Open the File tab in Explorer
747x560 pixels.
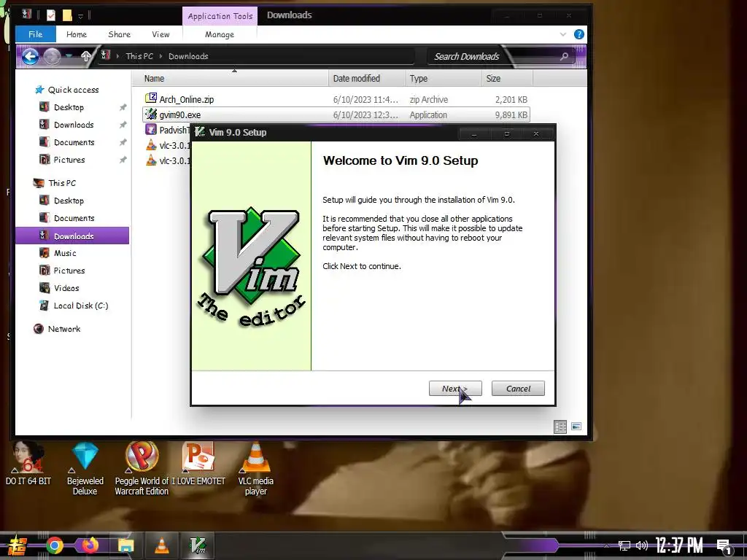point(35,34)
